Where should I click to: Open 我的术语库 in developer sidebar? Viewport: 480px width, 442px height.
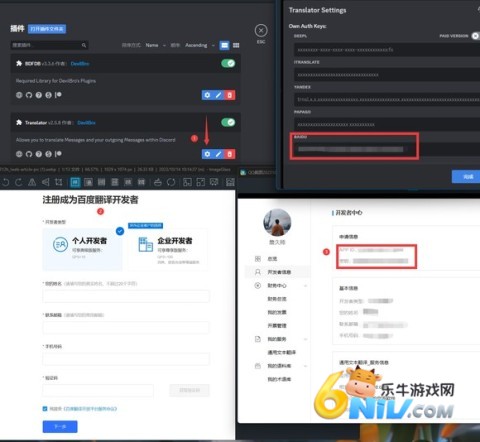279,379
